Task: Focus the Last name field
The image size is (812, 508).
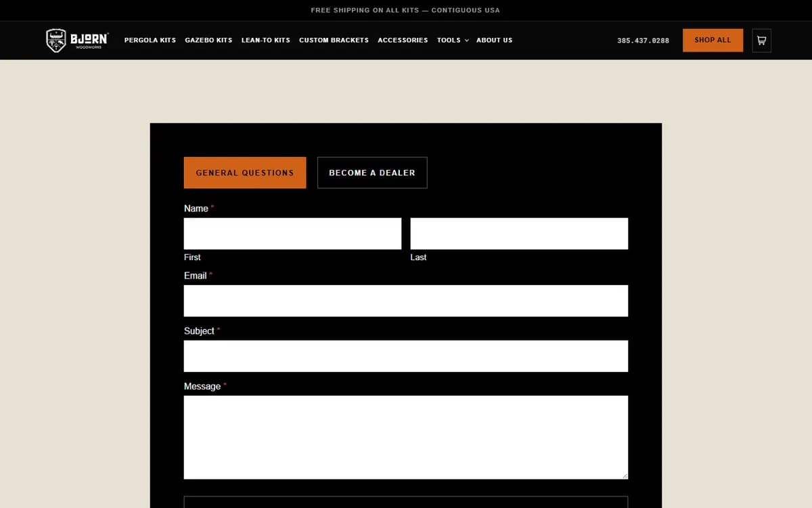Action: 519,234
